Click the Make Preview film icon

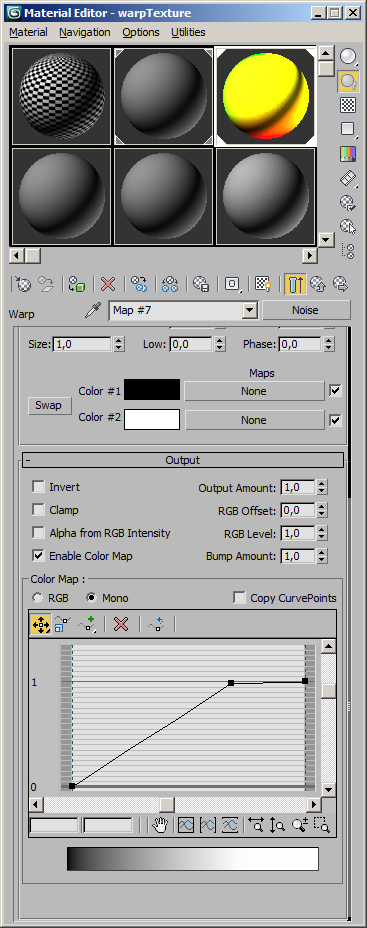pyautogui.click(x=348, y=178)
